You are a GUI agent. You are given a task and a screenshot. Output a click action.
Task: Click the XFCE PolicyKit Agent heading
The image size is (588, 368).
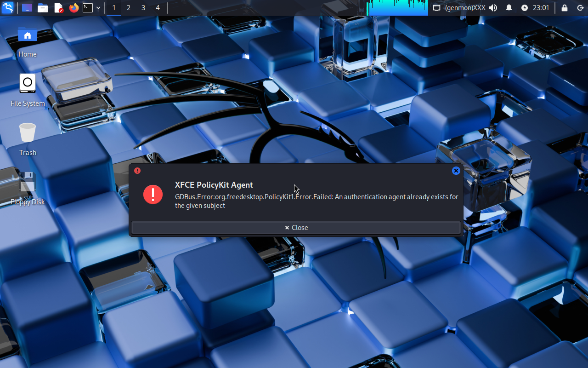click(214, 185)
